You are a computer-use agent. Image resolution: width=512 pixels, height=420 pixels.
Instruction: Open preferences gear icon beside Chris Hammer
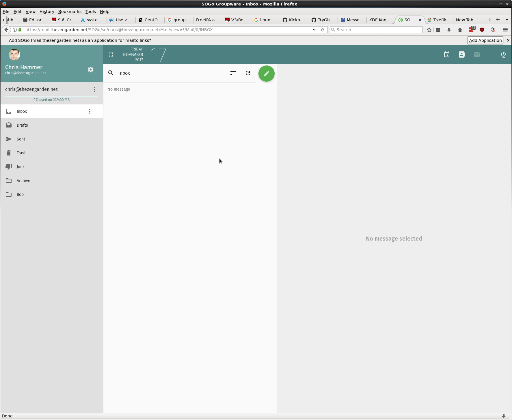pos(90,70)
